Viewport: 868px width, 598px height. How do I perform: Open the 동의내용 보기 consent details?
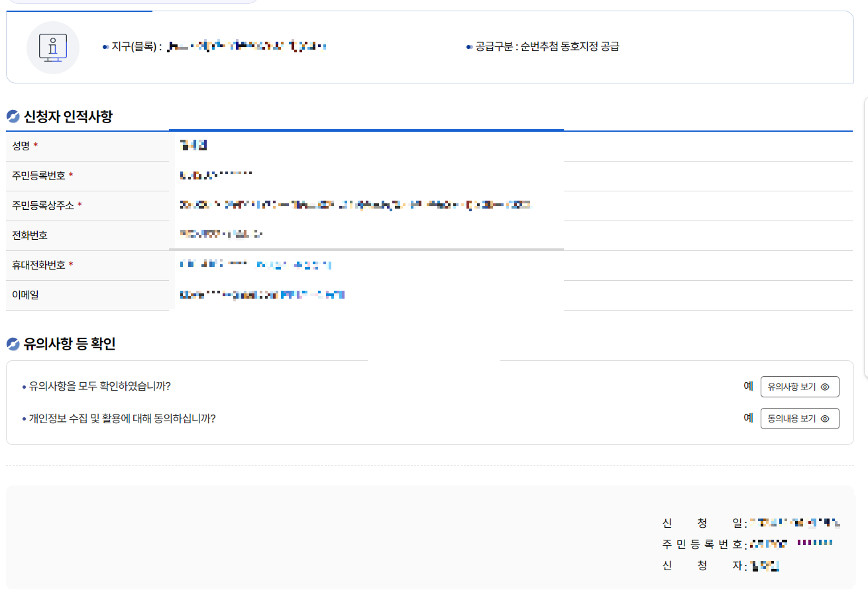click(x=800, y=418)
